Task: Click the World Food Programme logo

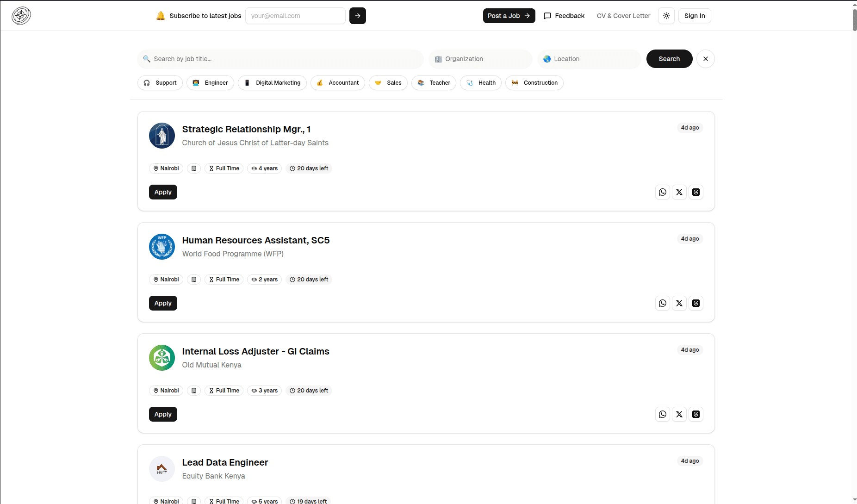Action: pyautogui.click(x=162, y=247)
